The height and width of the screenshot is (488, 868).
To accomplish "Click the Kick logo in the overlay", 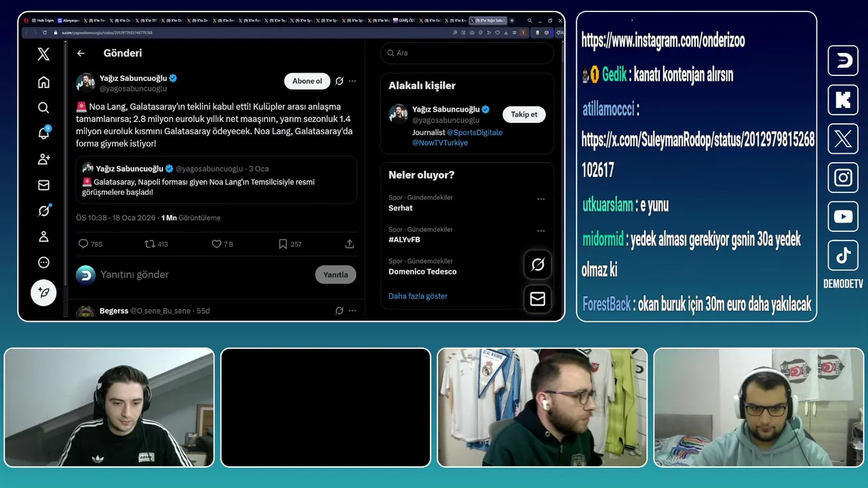I will coord(843,100).
